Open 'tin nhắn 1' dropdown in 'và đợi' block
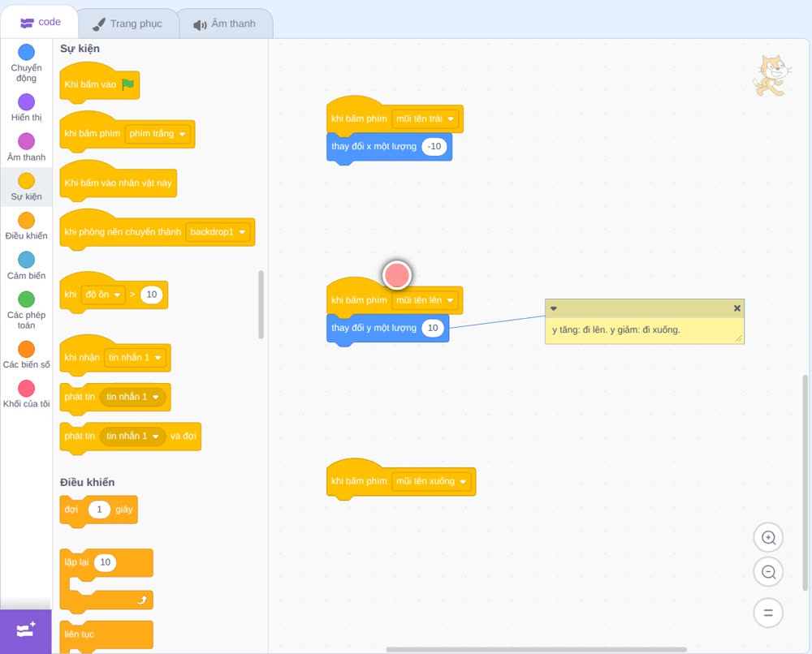Image resolution: width=812 pixels, height=654 pixels. [133, 437]
